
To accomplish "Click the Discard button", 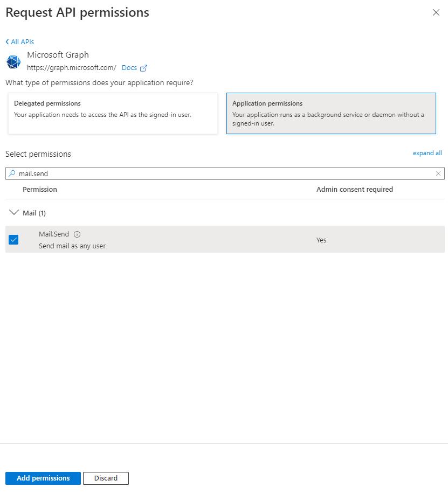I will 106,478.
